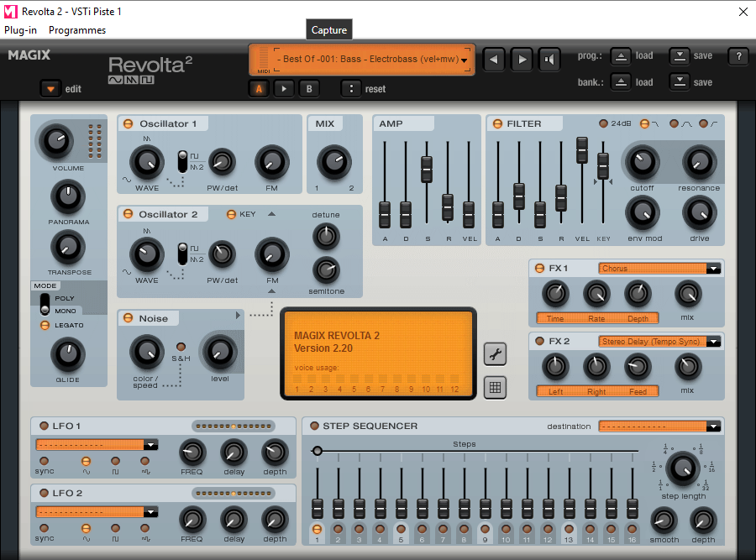The image size is (756, 560).
Task: Click the LFO 1 FREQ knob
Action: tap(192, 453)
